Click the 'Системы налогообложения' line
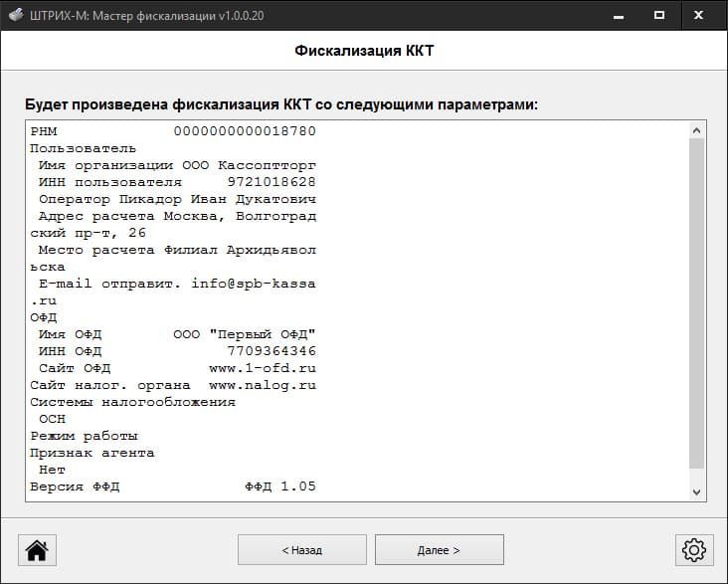Viewport: 728px width, 584px height. (x=133, y=402)
